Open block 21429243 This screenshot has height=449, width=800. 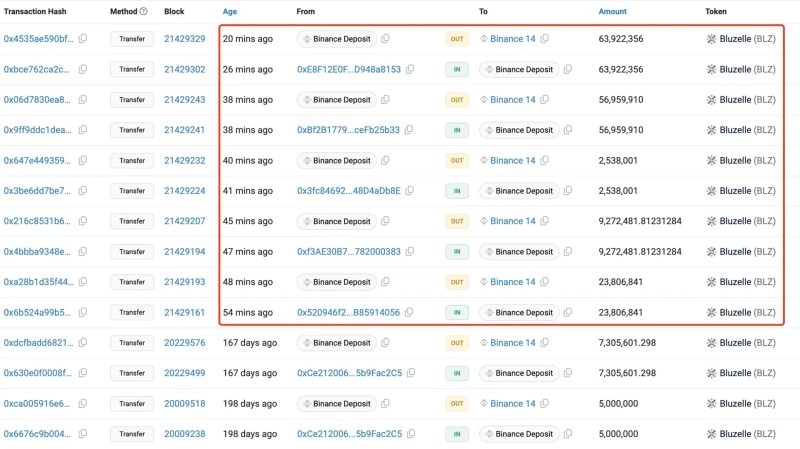[184, 100]
